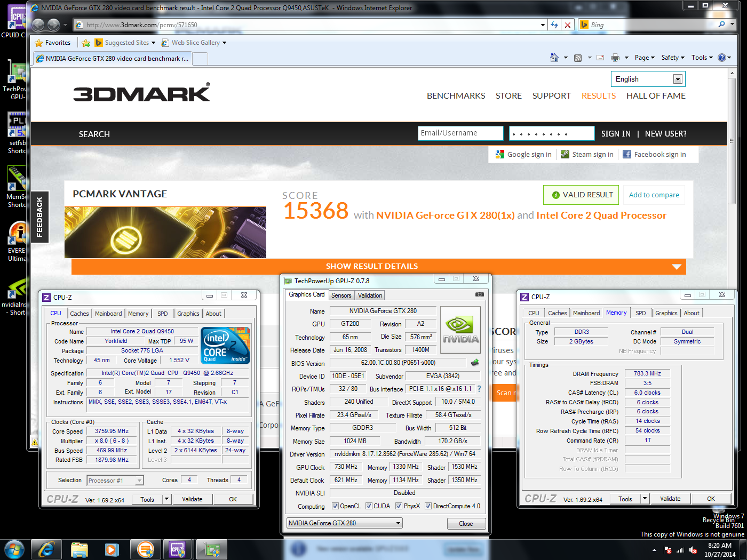The height and width of the screenshot is (560, 747).
Task: Click the IE Back navigation arrow
Action: click(x=38, y=25)
